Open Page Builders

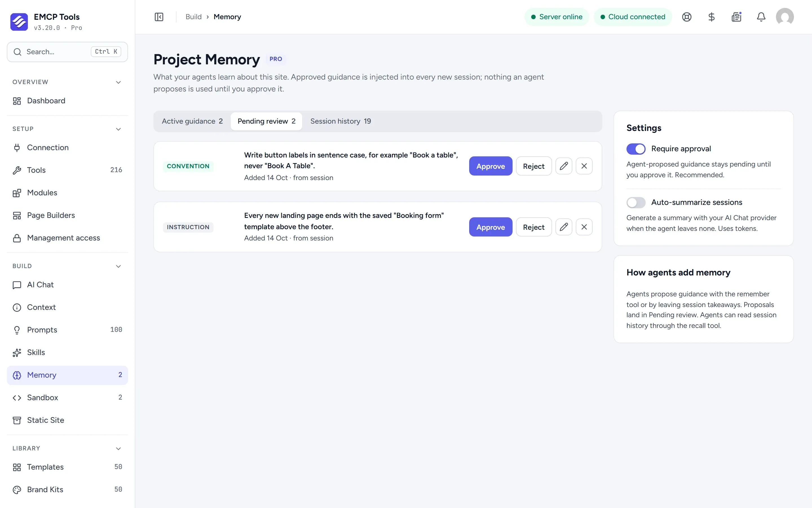[67, 215]
